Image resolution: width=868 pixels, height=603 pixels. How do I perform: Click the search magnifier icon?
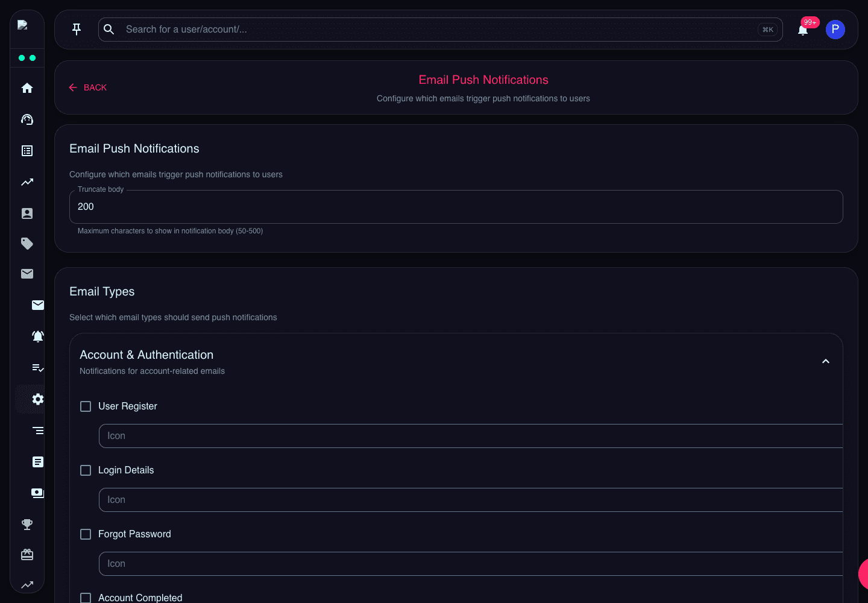pyautogui.click(x=109, y=29)
